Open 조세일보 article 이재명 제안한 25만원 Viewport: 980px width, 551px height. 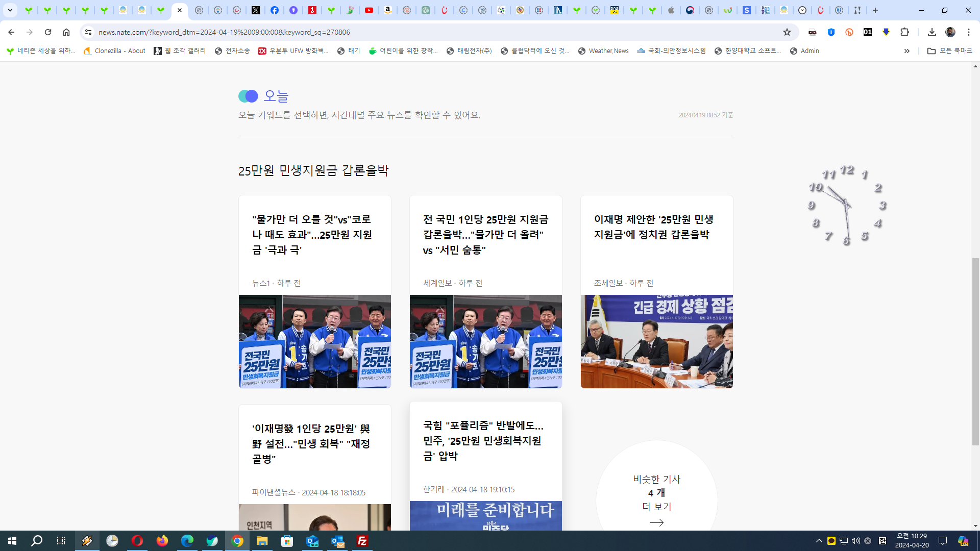pos(653,227)
